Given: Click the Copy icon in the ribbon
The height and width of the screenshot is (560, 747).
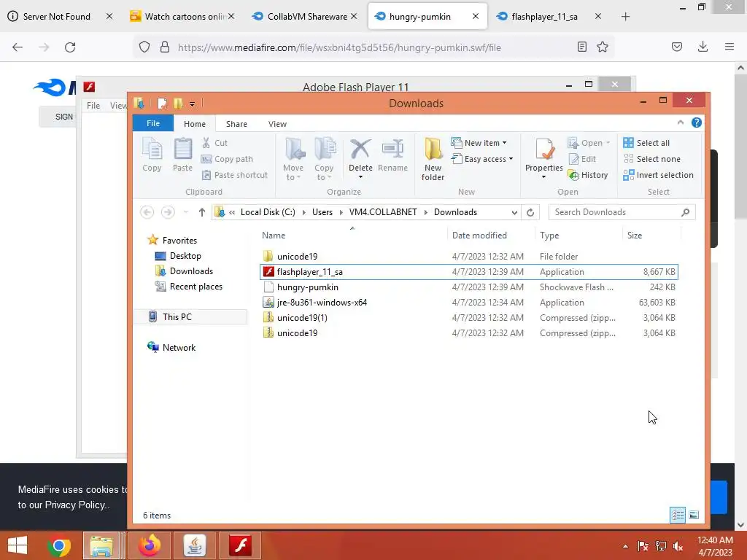Looking at the screenshot, I should [x=152, y=155].
